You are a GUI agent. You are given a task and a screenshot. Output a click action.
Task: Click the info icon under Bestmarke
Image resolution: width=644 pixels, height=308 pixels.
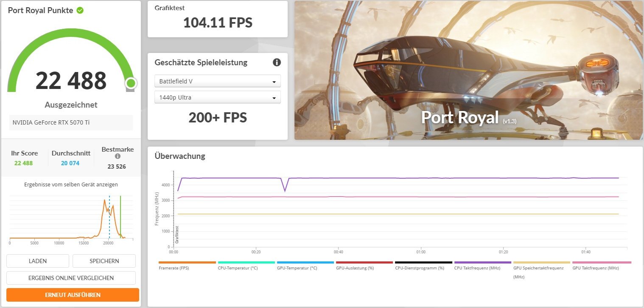118,157
